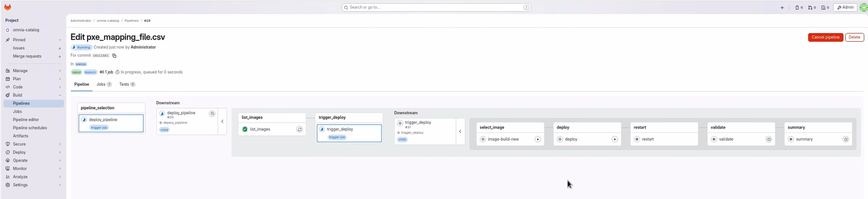Open the validate job name
The width and height of the screenshot is (868, 199).
[726, 139]
